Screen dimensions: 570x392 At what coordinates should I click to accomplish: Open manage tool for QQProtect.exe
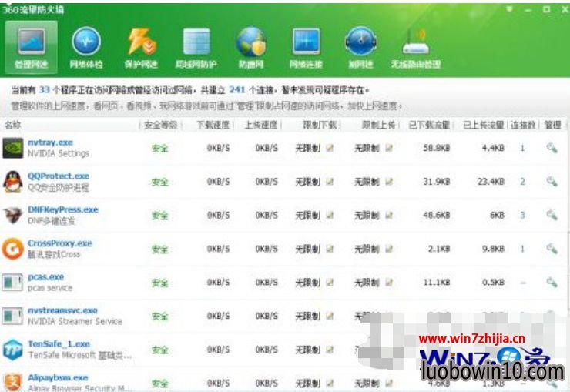(552, 181)
